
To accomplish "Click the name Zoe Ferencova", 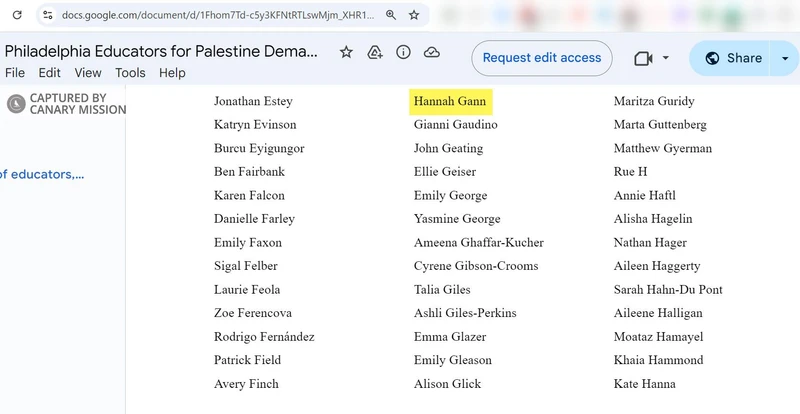I will 253,313.
